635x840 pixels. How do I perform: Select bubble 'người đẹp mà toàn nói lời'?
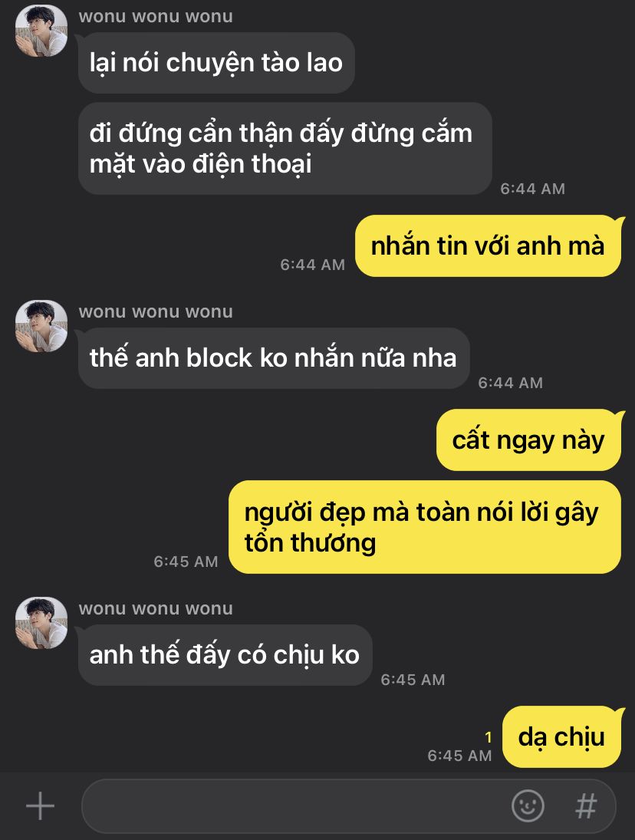pyautogui.click(x=425, y=527)
